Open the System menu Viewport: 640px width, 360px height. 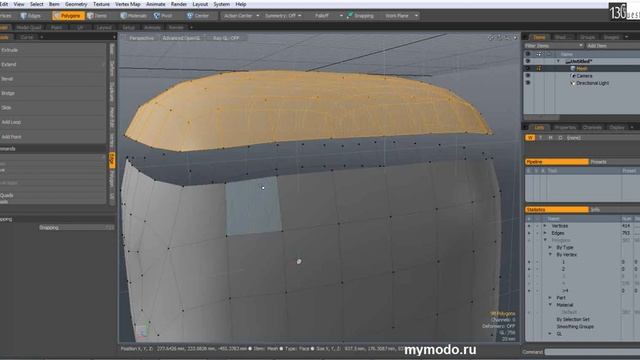click(x=222, y=4)
